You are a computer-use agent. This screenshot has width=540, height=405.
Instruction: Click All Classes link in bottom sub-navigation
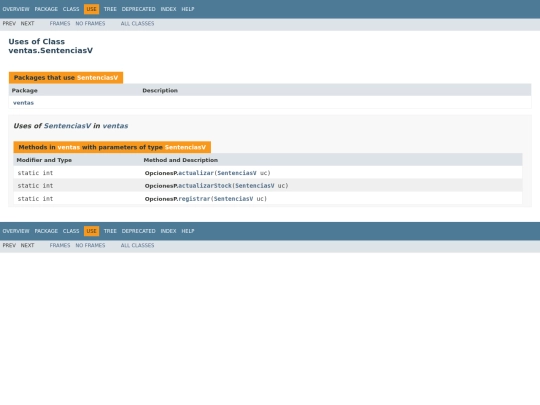coord(137,245)
